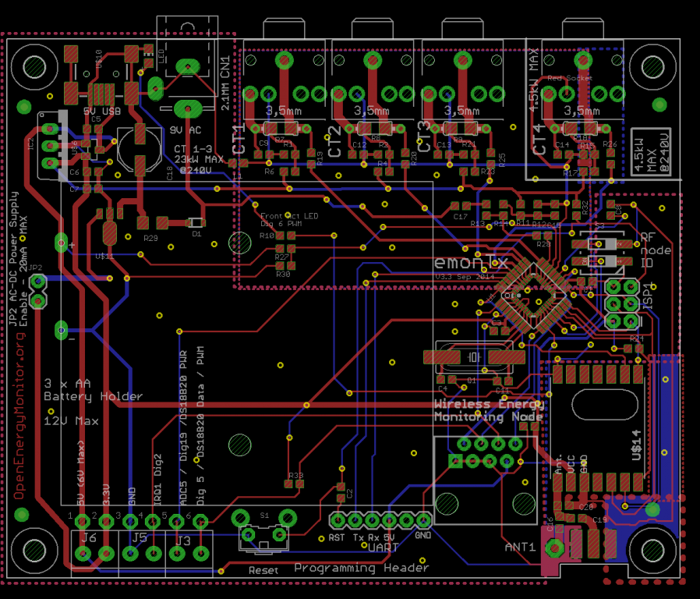
Task: Click the "J3" connector label
Action: (183, 541)
